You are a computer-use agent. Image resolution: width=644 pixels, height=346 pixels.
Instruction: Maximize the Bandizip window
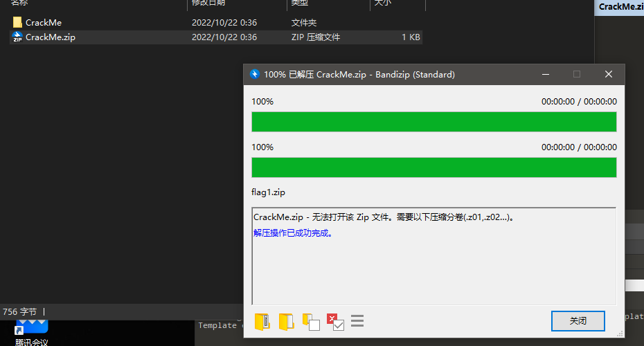(577, 75)
